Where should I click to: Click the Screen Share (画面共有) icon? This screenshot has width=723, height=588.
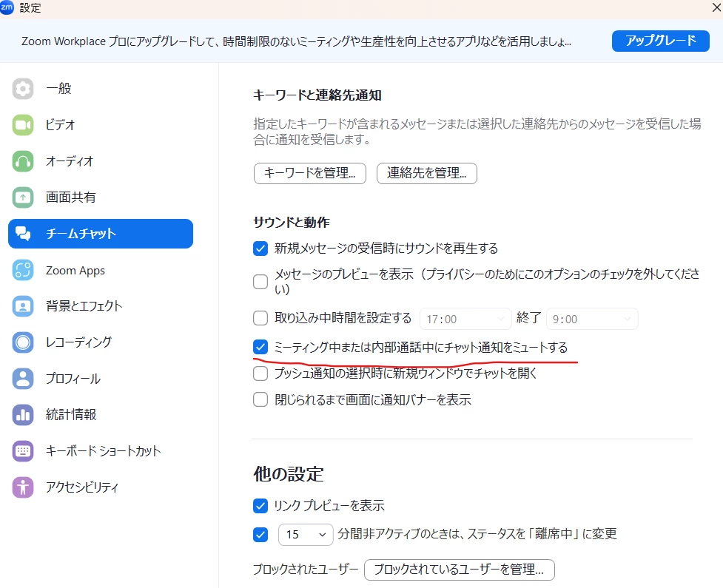pyautogui.click(x=23, y=197)
